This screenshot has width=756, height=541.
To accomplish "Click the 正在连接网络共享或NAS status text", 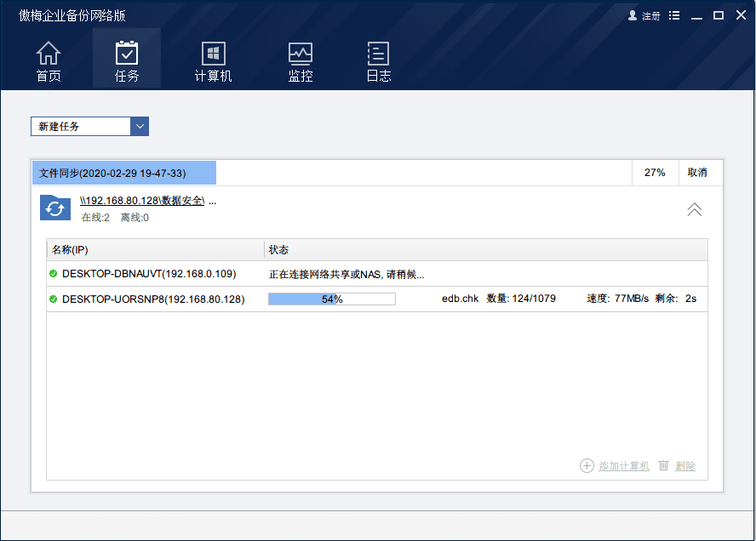I will (346, 275).
